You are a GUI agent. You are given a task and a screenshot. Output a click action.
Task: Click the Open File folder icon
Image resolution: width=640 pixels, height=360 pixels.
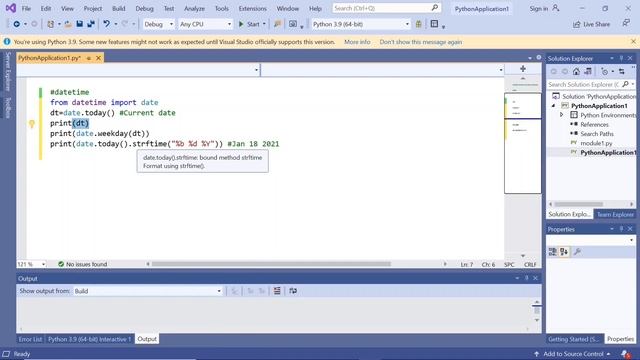pyautogui.click(x=68, y=24)
